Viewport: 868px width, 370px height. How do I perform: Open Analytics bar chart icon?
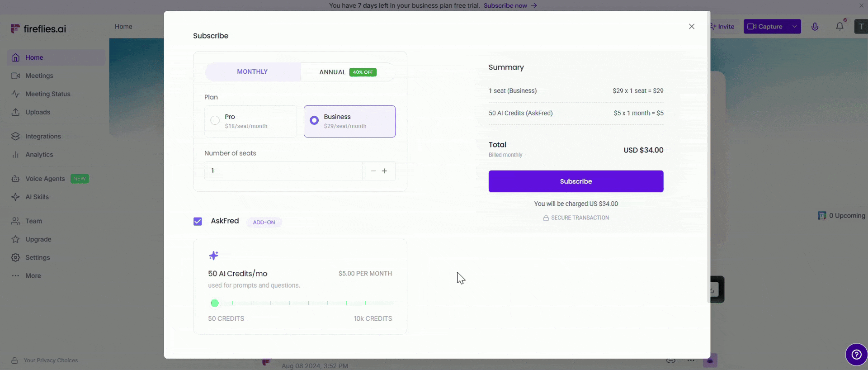tap(16, 155)
